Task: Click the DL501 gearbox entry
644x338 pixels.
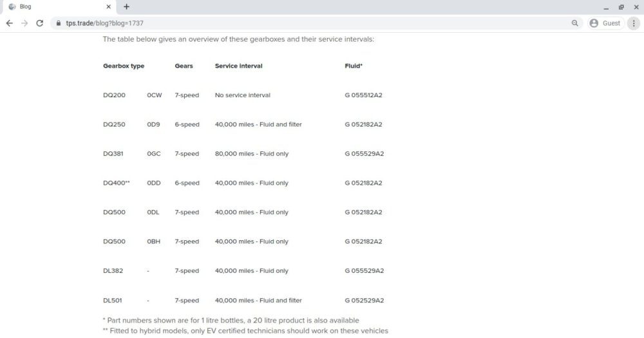Action: 113,301
